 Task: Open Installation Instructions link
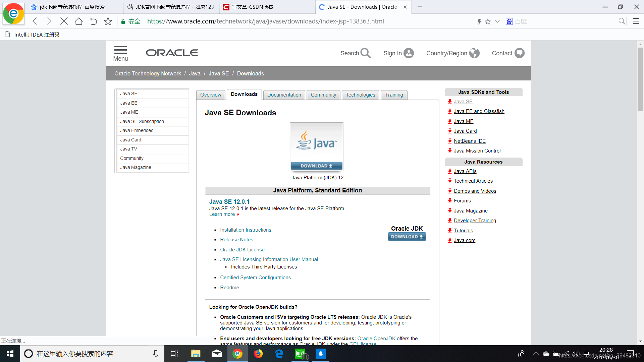[x=246, y=230]
